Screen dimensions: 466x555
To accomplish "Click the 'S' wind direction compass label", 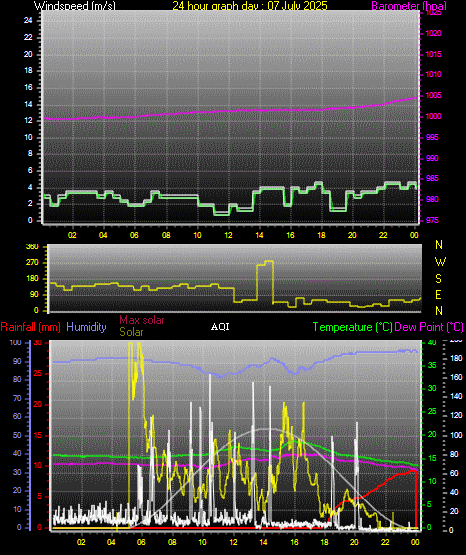I will coord(438,279).
